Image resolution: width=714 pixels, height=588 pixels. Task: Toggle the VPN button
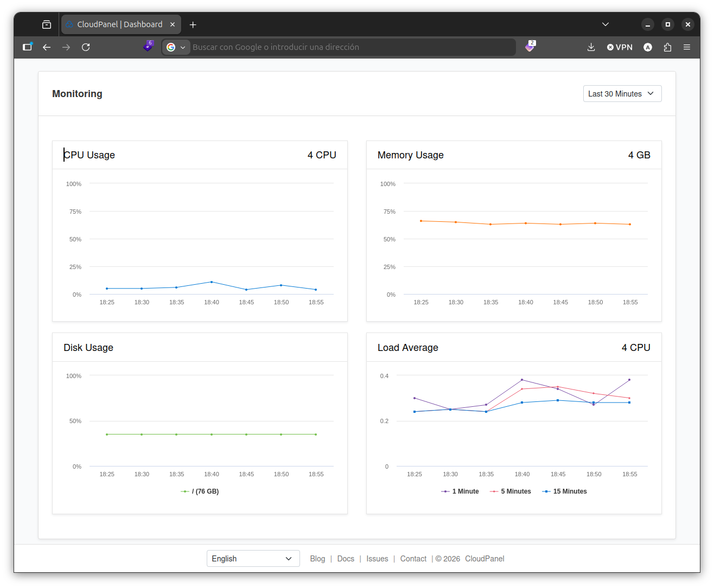pyautogui.click(x=620, y=47)
